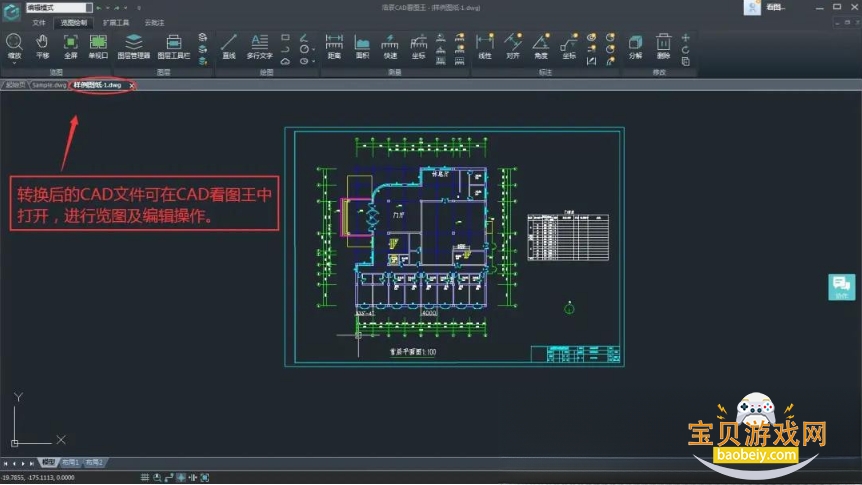This screenshot has width=862, height=485.
Task: Open the 图层工具栏 layer toolbar
Action: coord(174,46)
